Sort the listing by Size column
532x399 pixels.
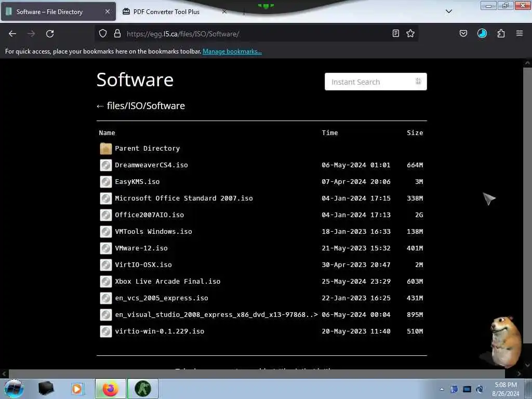pyautogui.click(x=415, y=132)
